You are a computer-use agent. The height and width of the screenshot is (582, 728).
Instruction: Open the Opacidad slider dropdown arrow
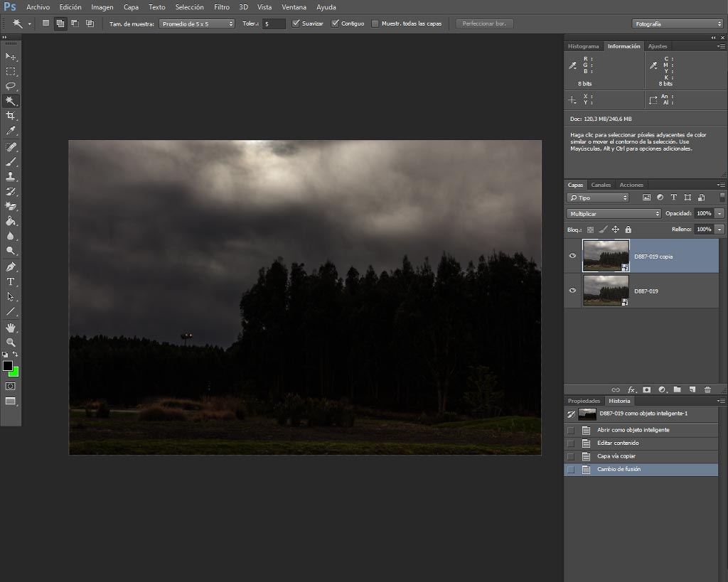719,213
